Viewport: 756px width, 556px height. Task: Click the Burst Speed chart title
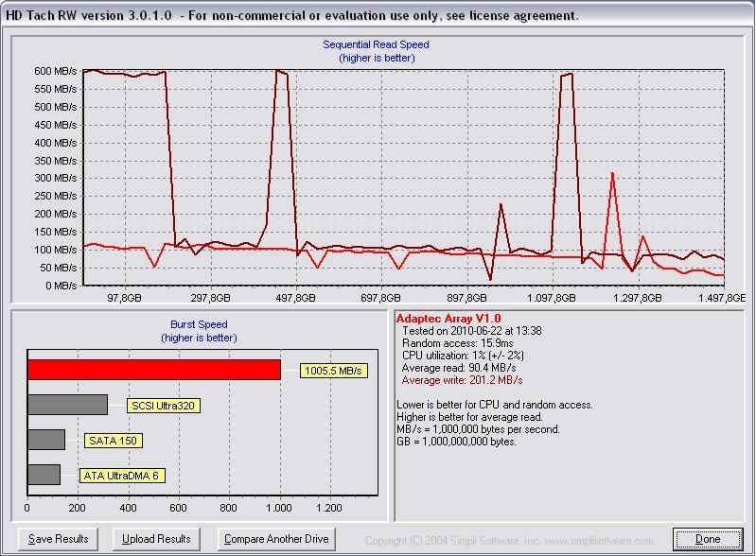click(x=199, y=324)
